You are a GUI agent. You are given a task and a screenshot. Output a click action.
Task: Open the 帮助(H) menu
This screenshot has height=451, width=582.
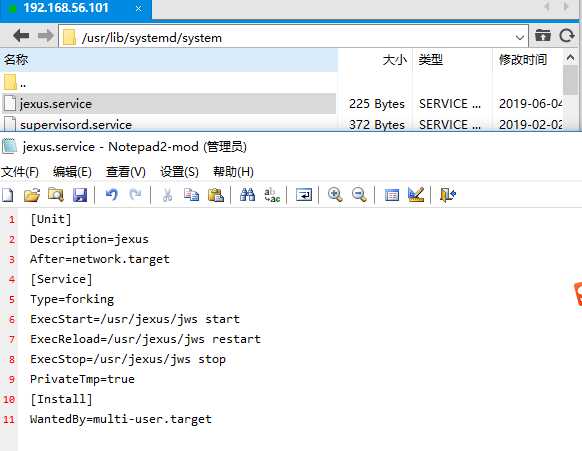pos(233,172)
